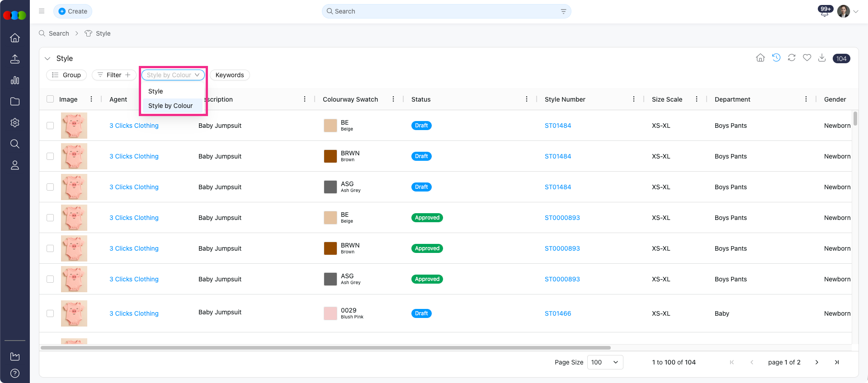The image size is (868, 383).
Task: Open the help question mark icon
Action: [15, 373]
